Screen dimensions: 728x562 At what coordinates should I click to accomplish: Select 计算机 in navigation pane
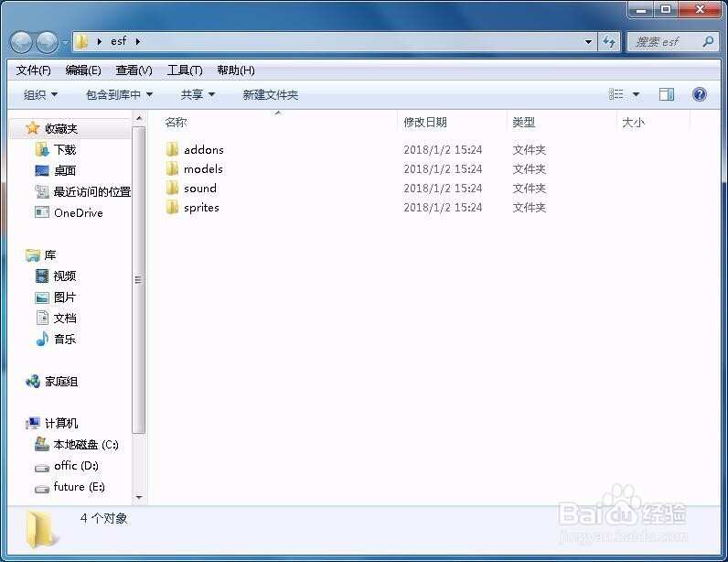(x=61, y=424)
